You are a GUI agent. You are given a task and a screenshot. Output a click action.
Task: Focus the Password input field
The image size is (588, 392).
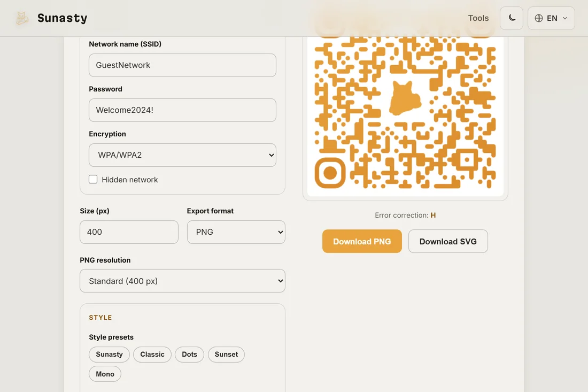point(183,110)
